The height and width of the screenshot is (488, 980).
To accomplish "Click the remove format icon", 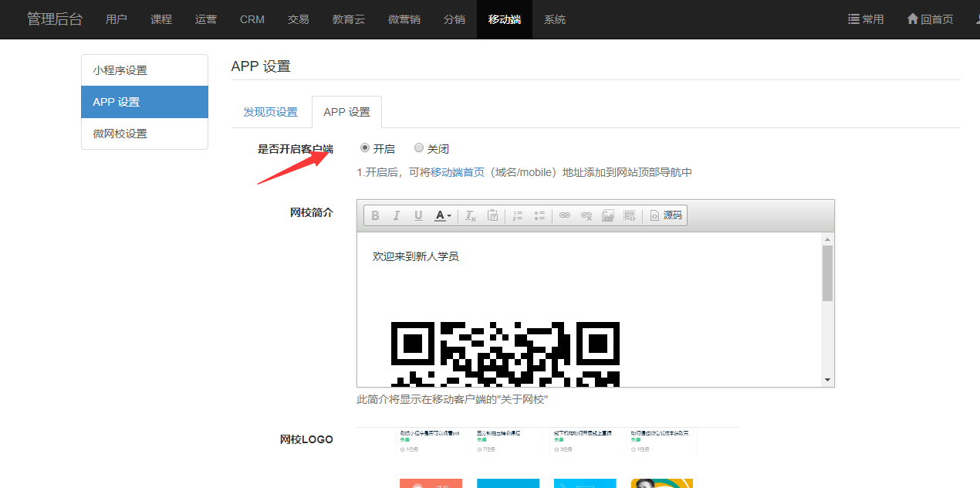I will tap(470, 215).
